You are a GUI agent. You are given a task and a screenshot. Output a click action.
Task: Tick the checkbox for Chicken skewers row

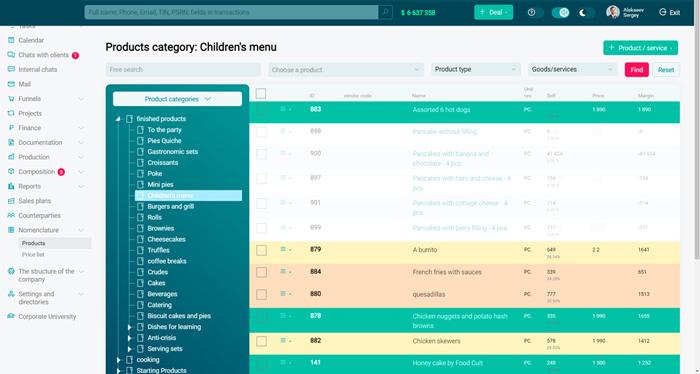(262, 341)
